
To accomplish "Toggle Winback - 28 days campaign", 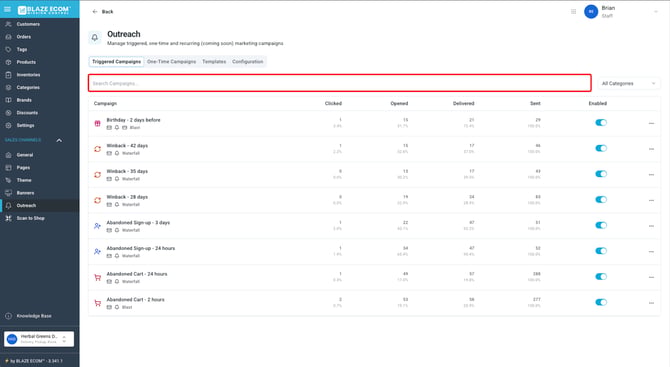I will click(601, 200).
